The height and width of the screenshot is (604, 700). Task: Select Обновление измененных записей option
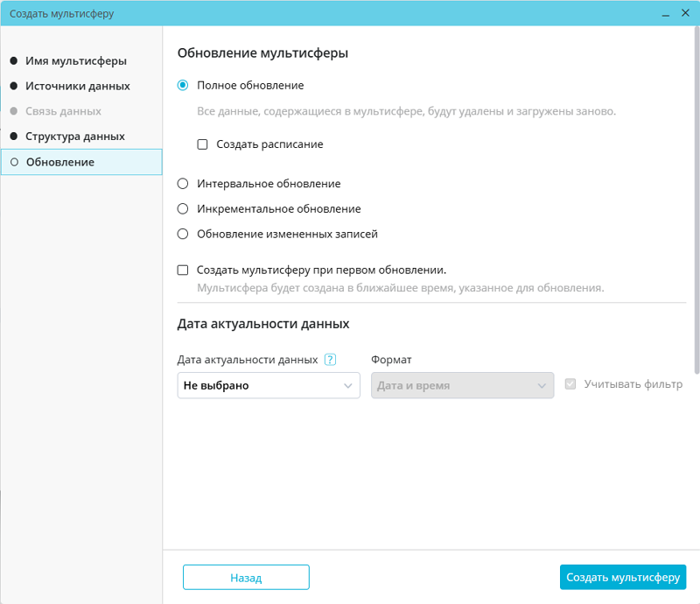tap(183, 234)
